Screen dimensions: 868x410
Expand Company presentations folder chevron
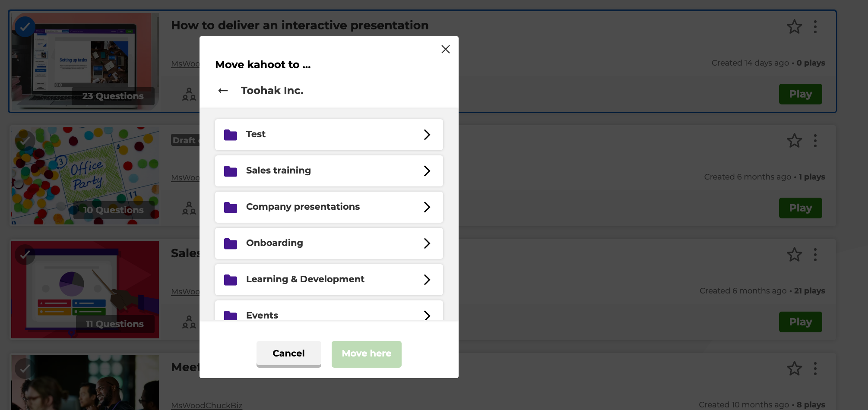click(x=427, y=207)
